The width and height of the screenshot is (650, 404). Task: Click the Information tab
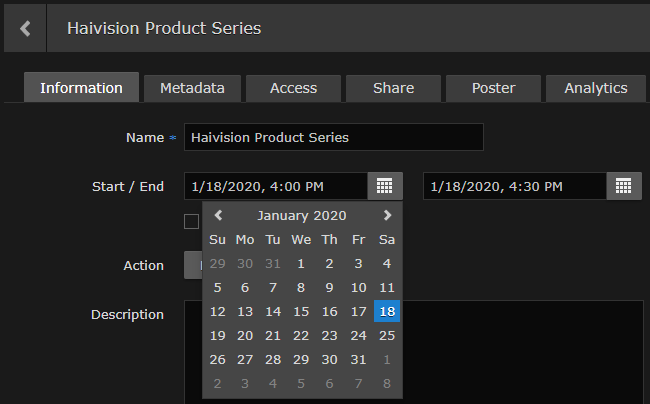(x=81, y=88)
